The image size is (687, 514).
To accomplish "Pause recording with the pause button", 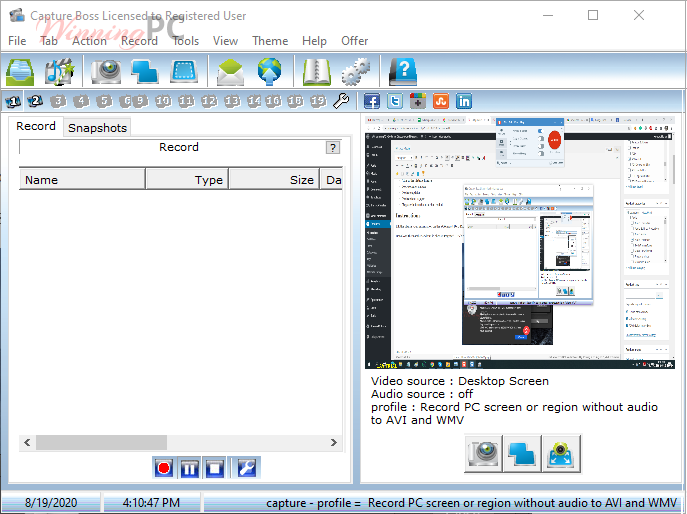I will coord(189,468).
